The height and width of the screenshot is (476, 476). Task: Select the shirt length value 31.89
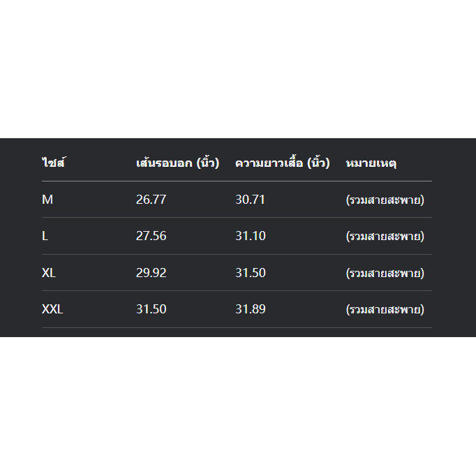pyautogui.click(x=251, y=309)
